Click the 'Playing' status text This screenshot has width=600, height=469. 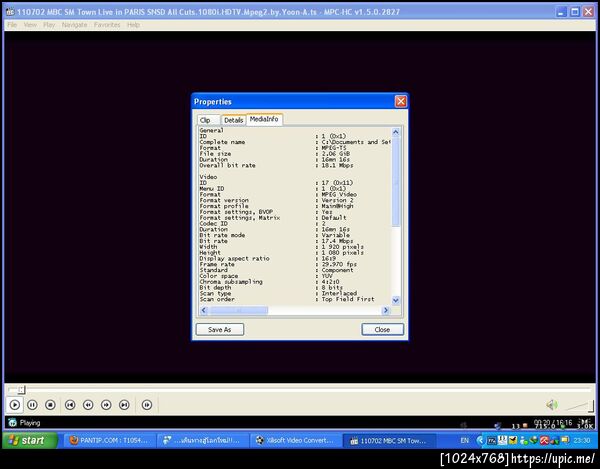[30, 423]
